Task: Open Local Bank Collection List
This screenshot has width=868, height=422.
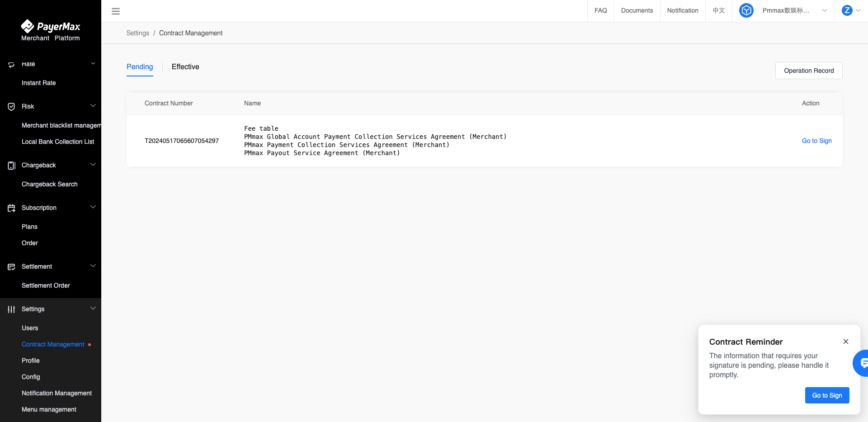Action: click(58, 142)
